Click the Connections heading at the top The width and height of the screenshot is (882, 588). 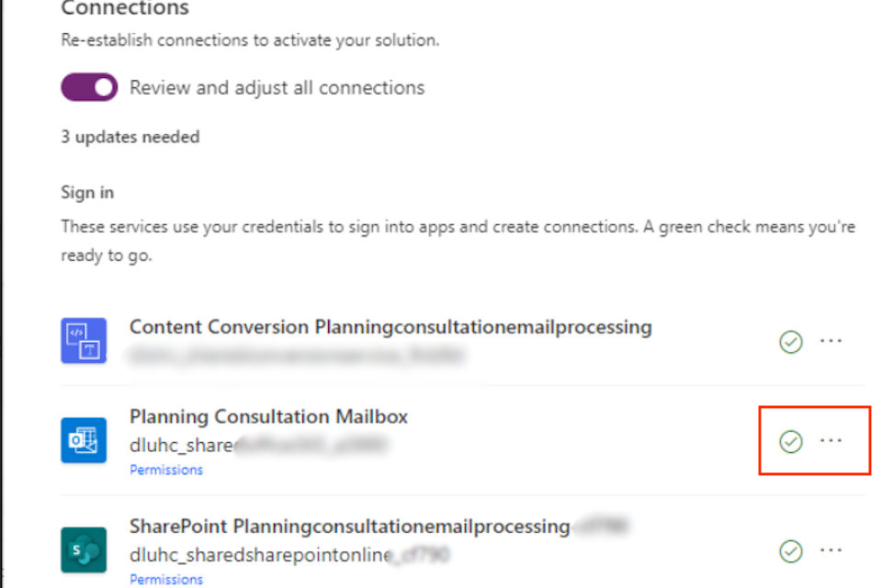coord(124,9)
